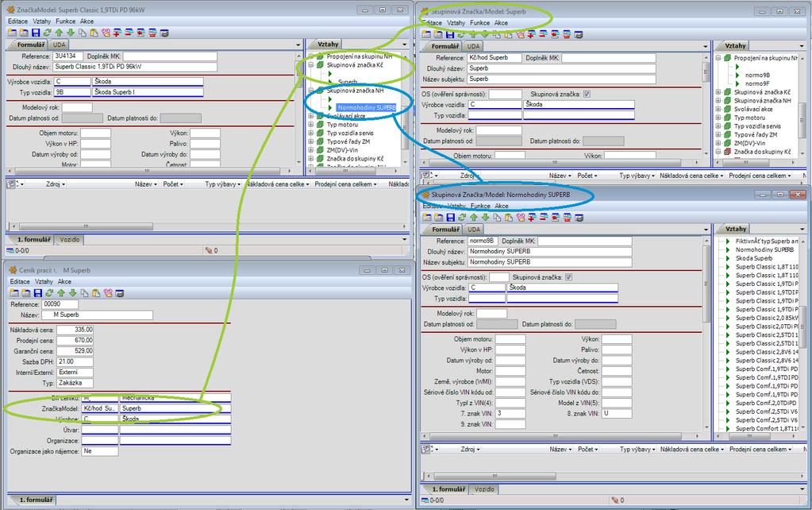
Task: Go to next record, Superb Classic window
Action: pyautogui.click(x=71, y=33)
